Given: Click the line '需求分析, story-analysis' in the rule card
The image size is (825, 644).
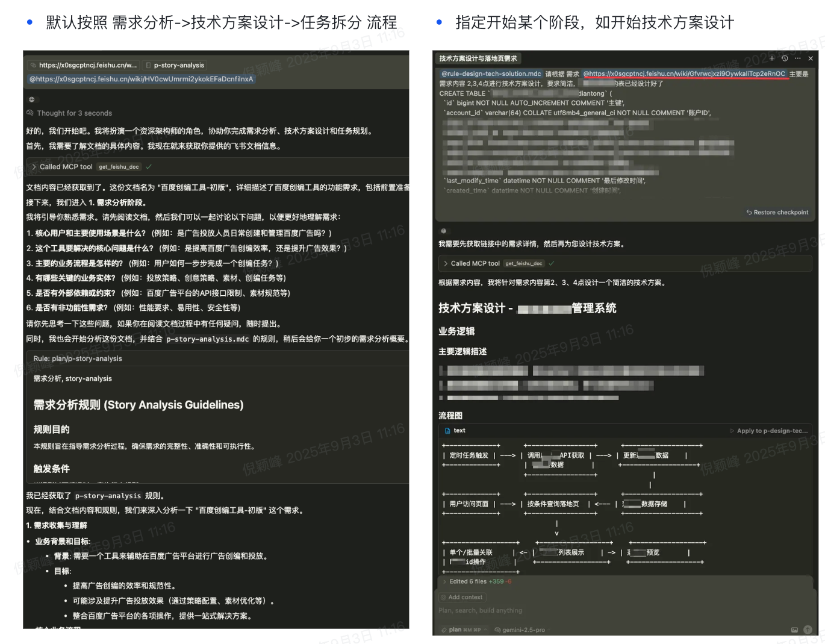Looking at the screenshot, I should point(72,378).
